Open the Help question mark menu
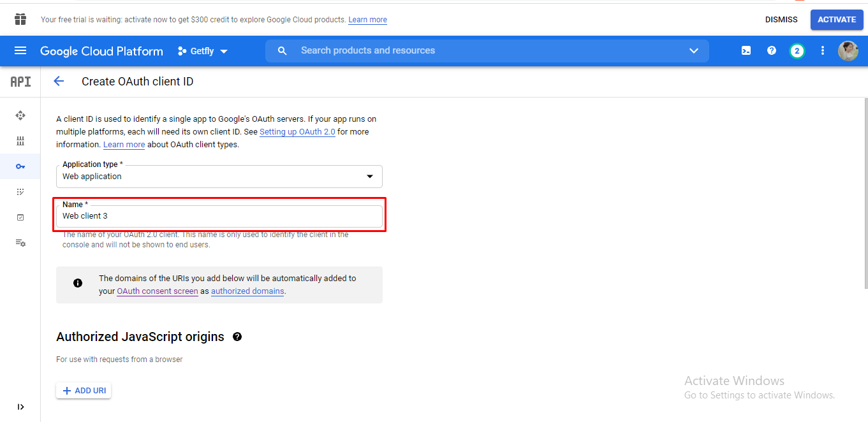The image size is (868, 422). (771, 51)
